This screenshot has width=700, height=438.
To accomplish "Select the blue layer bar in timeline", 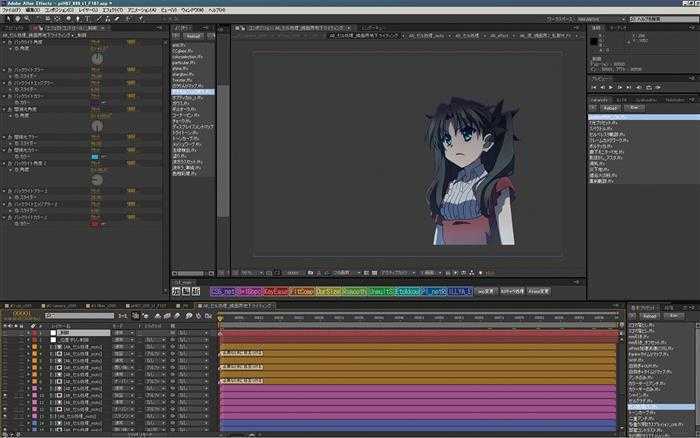I will (x=418, y=425).
